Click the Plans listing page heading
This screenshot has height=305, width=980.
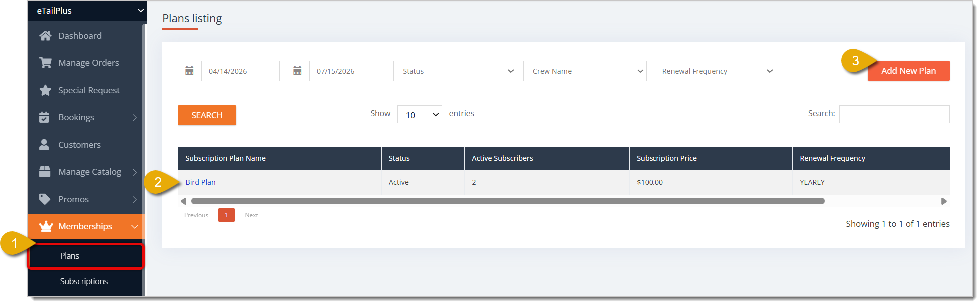point(192,18)
